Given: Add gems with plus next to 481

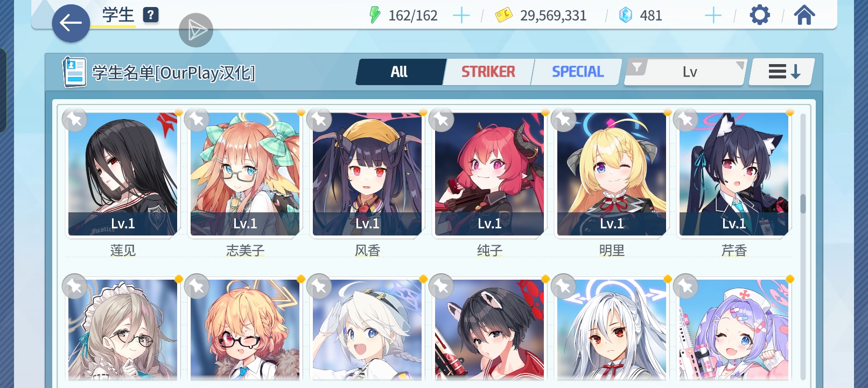Looking at the screenshot, I should (x=713, y=16).
